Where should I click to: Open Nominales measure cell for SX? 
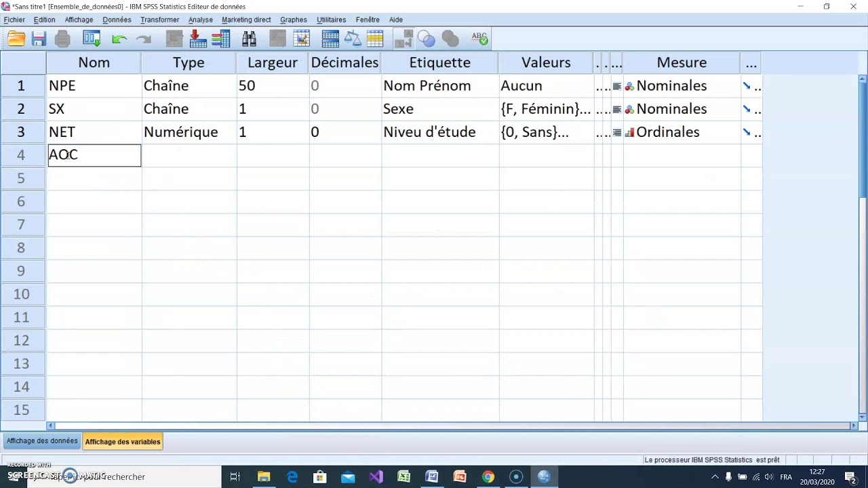682,108
